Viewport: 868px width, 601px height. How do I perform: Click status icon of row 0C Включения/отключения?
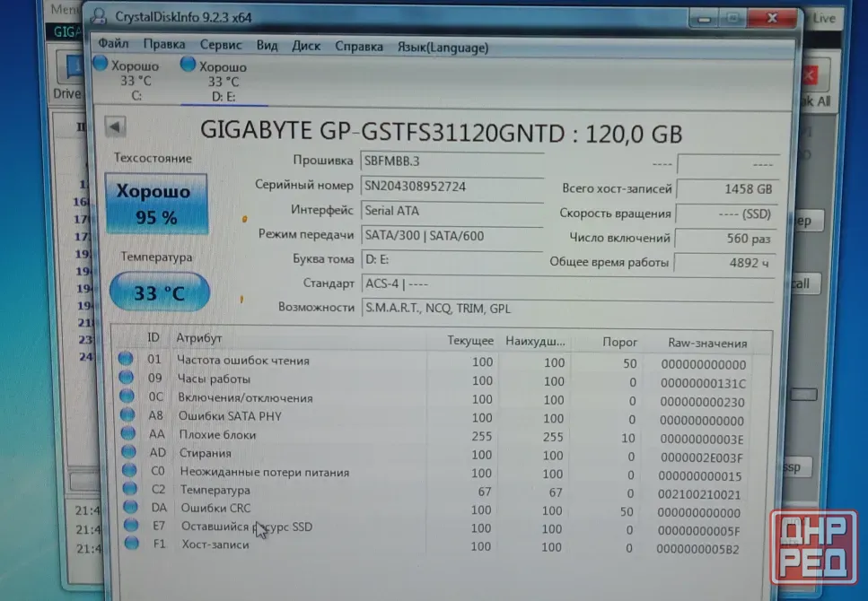pos(127,396)
